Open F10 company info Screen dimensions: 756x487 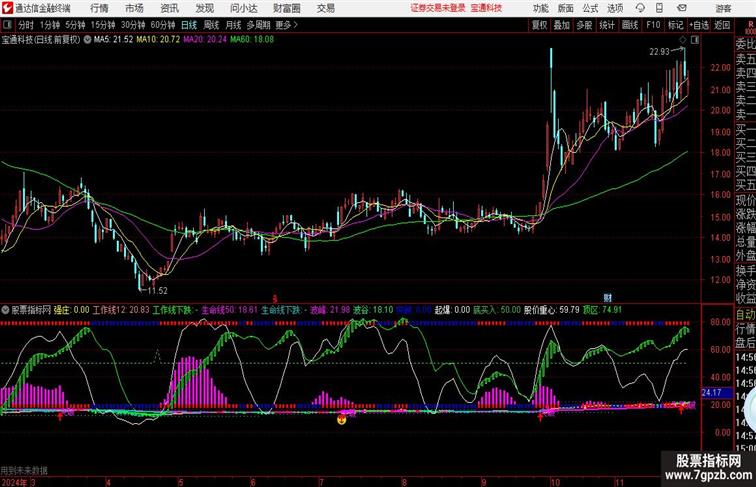click(x=653, y=25)
